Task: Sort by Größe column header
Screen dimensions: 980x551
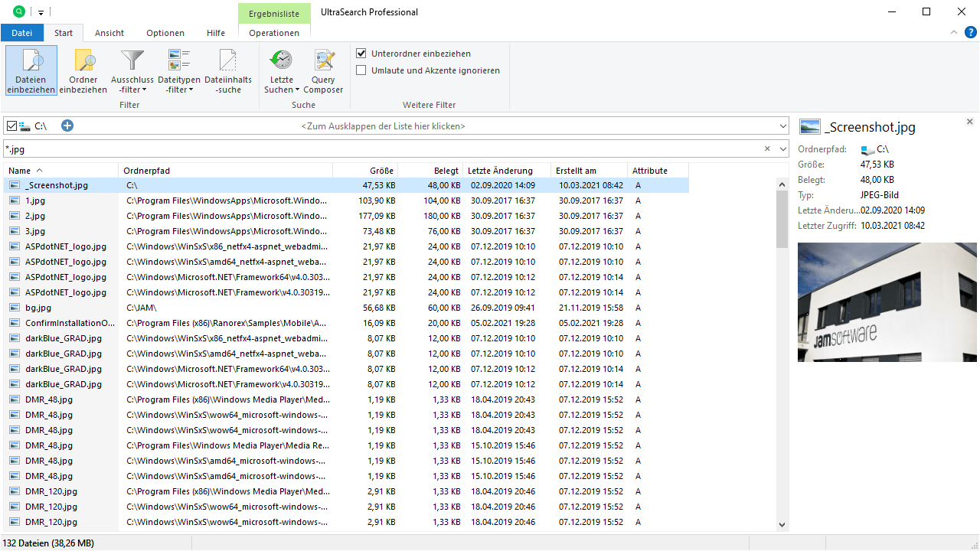Action: point(366,171)
